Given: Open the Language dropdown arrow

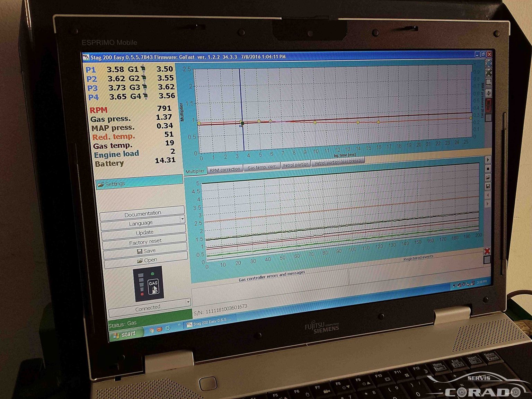Looking at the screenshot, I should click(x=182, y=219).
